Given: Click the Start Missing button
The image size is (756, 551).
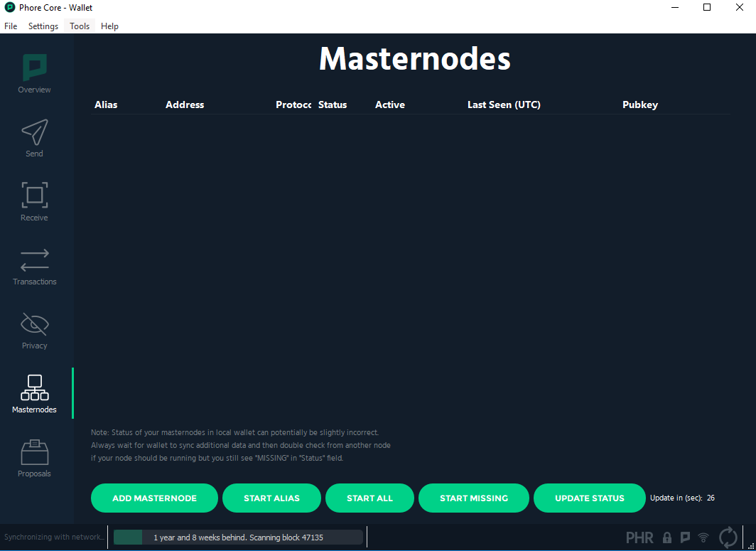Looking at the screenshot, I should (x=474, y=498).
